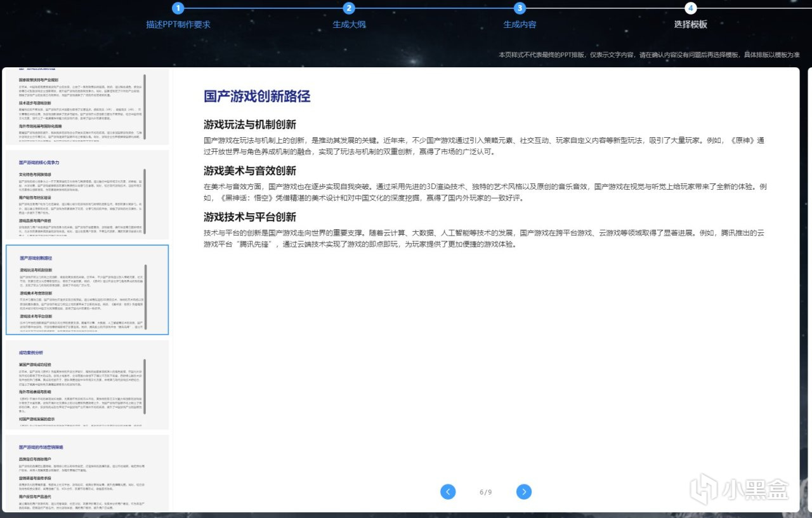Click 某国产游戏成功经验 heading in thumbnail
Image resolution: width=812 pixels, height=518 pixels.
(x=36, y=364)
